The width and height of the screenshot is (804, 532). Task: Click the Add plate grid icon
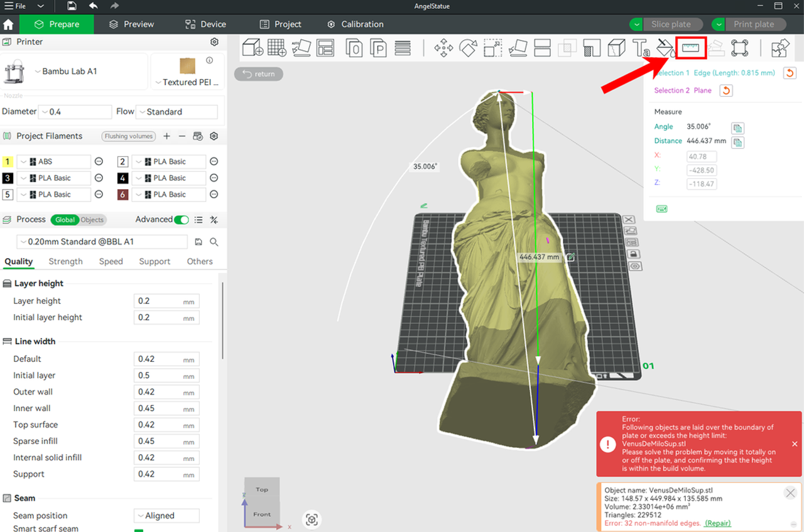pyautogui.click(x=277, y=48)
